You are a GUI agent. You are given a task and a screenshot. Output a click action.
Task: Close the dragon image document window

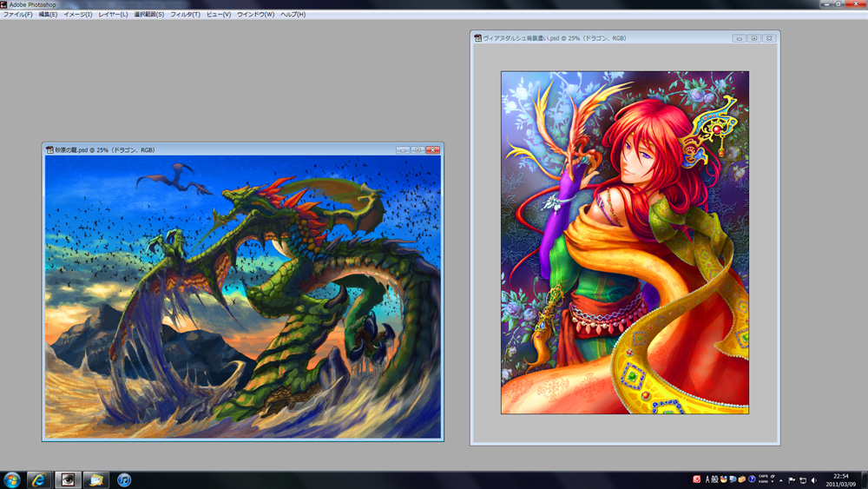tap(433, 150)
